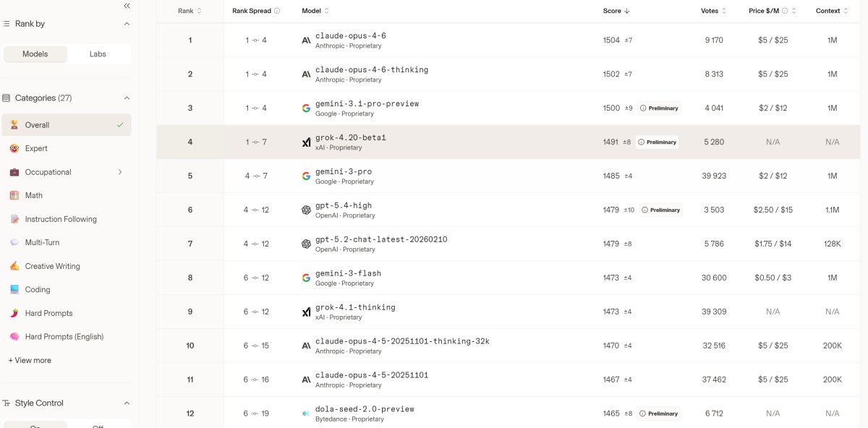The width and height of the screenshot is (868, 428).
Task: Expand the Occupational subcategories
Action: [120, 172]
